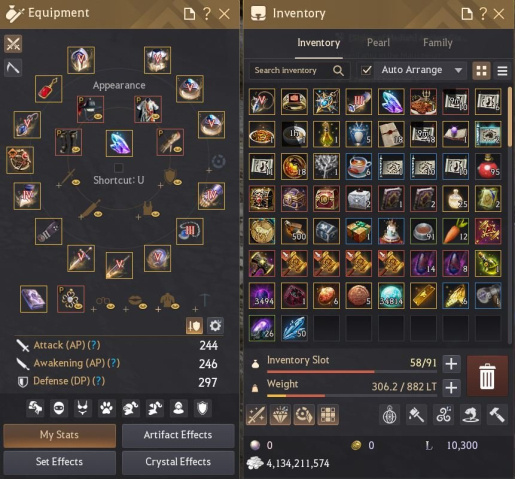Switch to the Pearl tab
515x479 pixels.
point(378,43)
